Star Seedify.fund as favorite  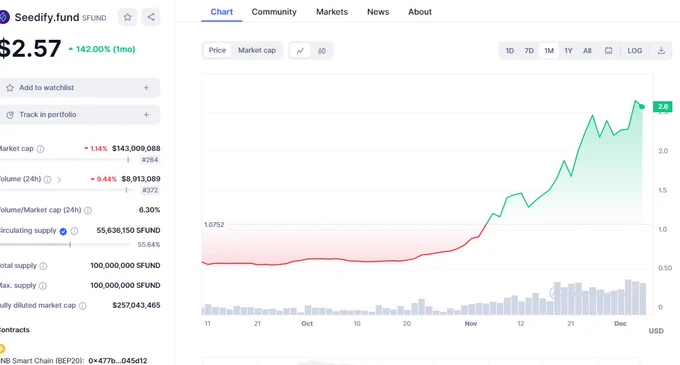pos(128,17)
